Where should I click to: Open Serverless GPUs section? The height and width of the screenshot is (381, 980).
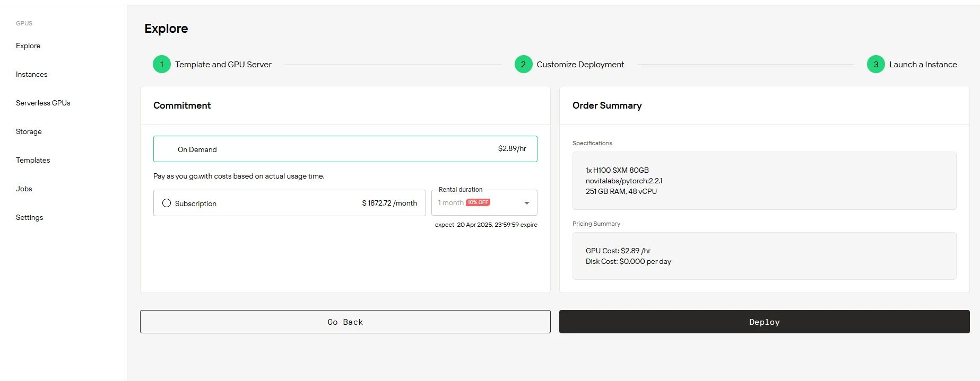43,103
